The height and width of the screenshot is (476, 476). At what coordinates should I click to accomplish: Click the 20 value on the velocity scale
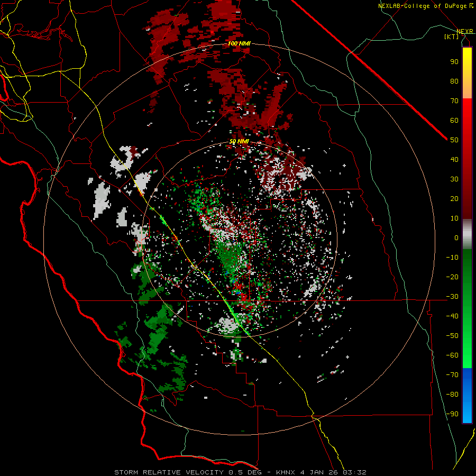(454, 198)
